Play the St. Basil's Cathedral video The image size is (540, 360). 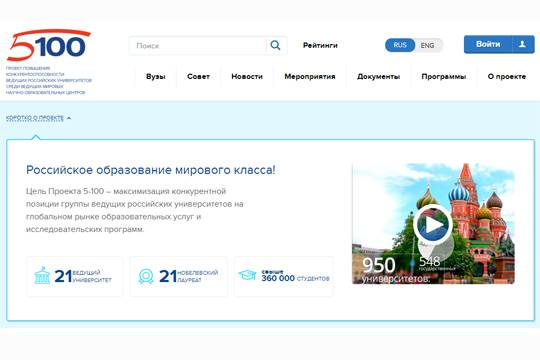433,224
